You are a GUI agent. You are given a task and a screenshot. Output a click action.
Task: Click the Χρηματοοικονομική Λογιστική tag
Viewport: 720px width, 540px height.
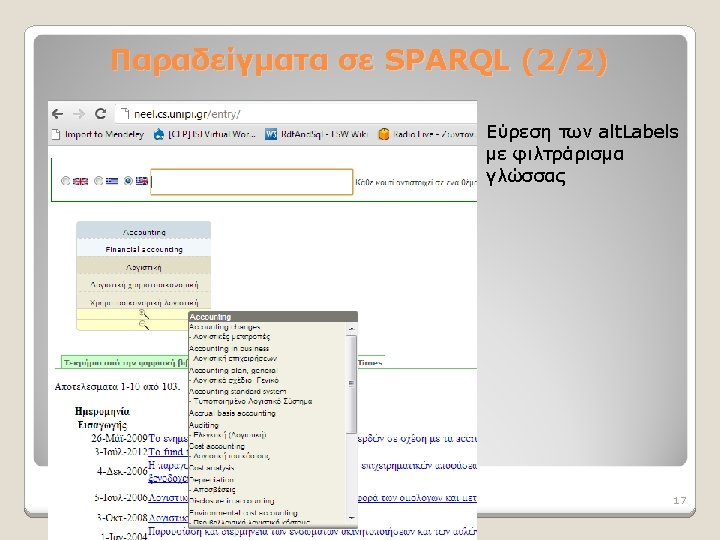[x=144, y=303]
